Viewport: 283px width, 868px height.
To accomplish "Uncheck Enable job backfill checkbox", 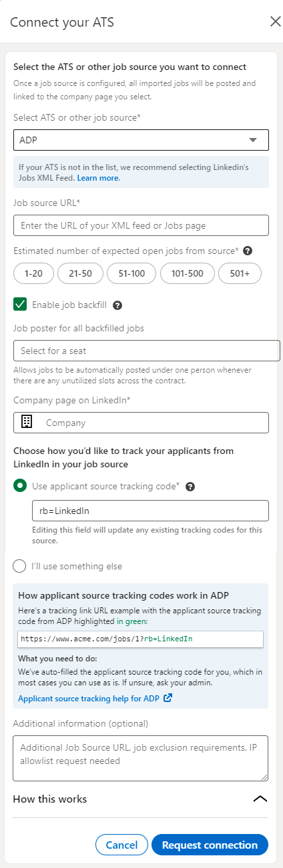I will pyautogui.click(x=20, y=305).
